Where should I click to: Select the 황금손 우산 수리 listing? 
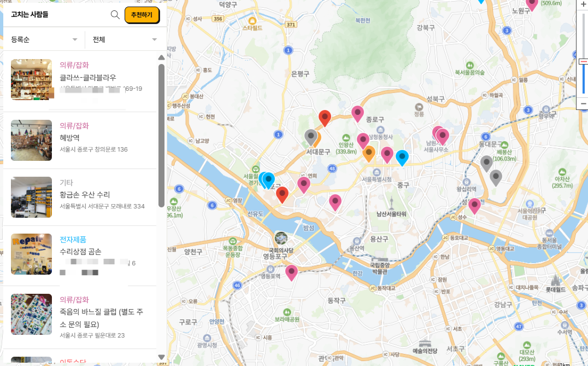[x=85, y=195]
